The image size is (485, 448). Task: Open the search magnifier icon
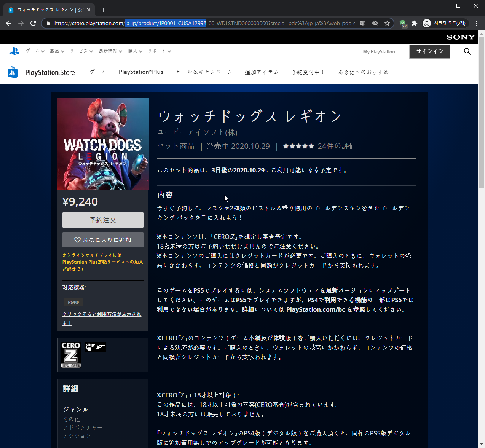click(467, 51)
